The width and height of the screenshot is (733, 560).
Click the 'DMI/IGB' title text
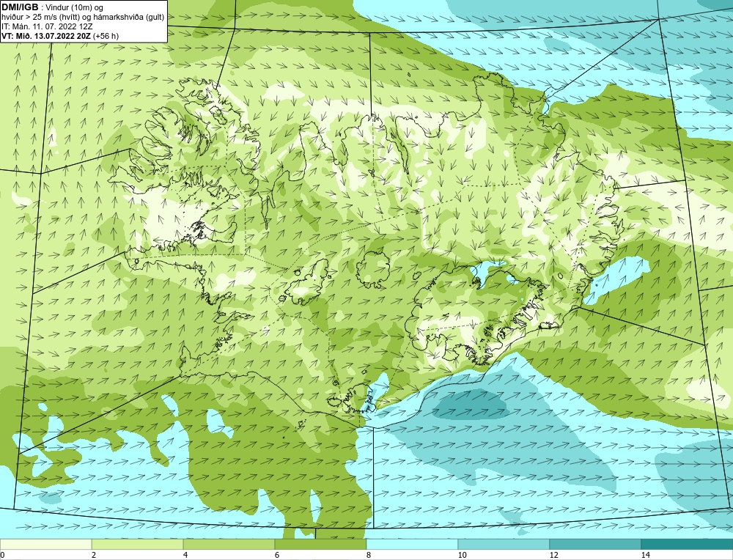20,7
